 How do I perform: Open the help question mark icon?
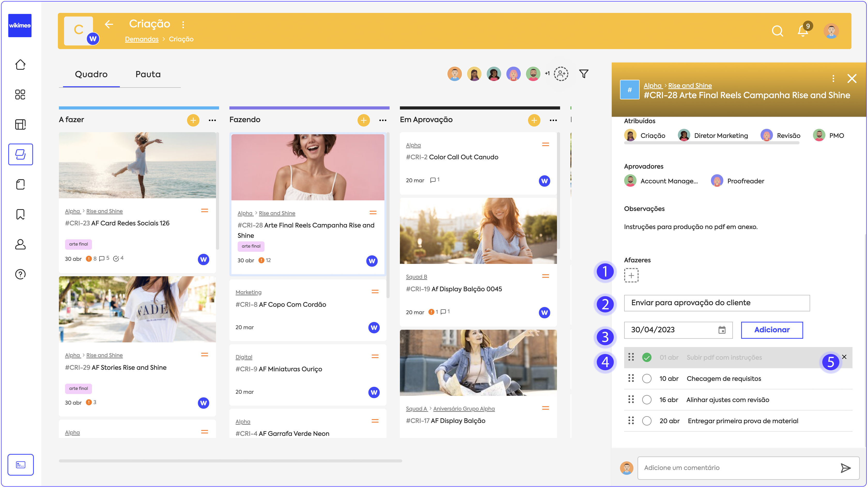(20, 274)
